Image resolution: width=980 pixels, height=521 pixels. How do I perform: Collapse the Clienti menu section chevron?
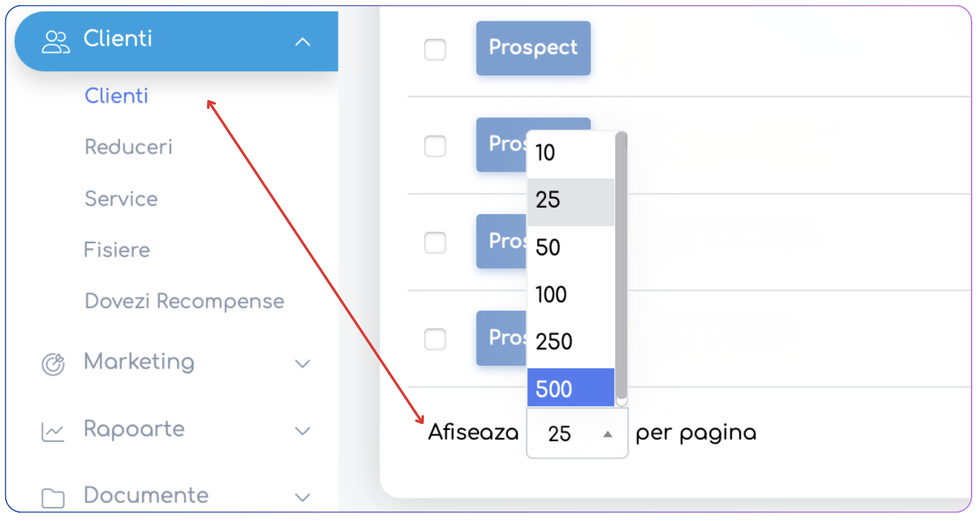coord(302,42)
